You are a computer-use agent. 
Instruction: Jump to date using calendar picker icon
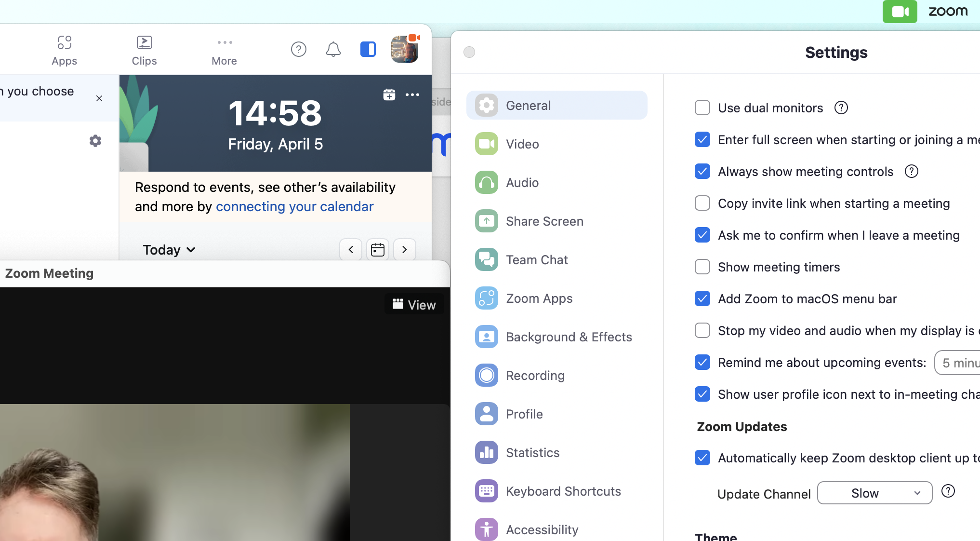(x=377, y=249)
